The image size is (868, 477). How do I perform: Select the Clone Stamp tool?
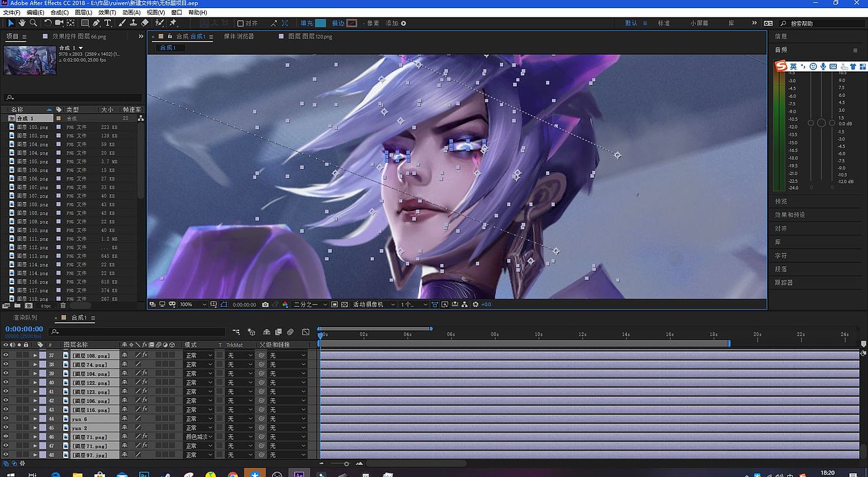click(x=133, y=23)
